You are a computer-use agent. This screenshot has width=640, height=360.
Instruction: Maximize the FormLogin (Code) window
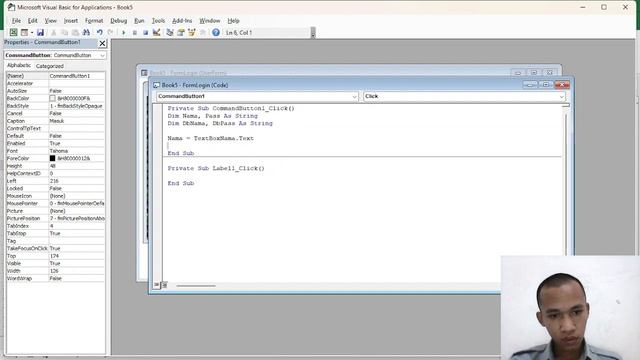546,84
